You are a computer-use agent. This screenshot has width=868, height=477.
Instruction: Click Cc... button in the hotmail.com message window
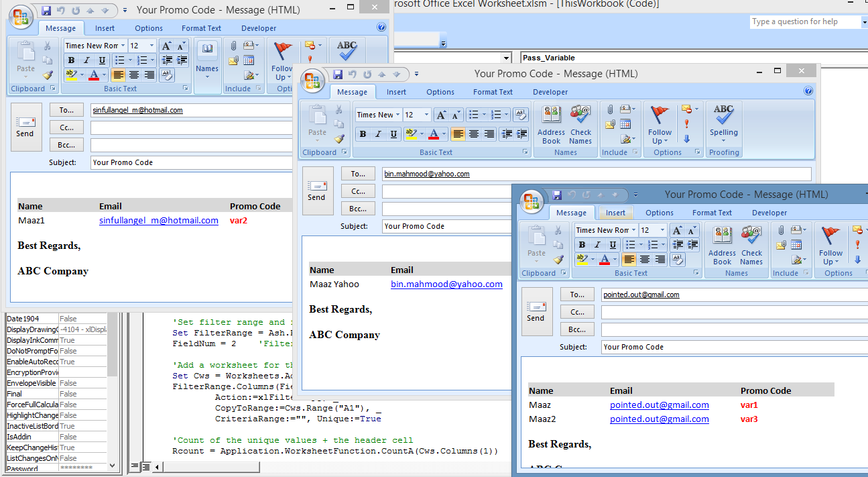(x=66, y=127)
